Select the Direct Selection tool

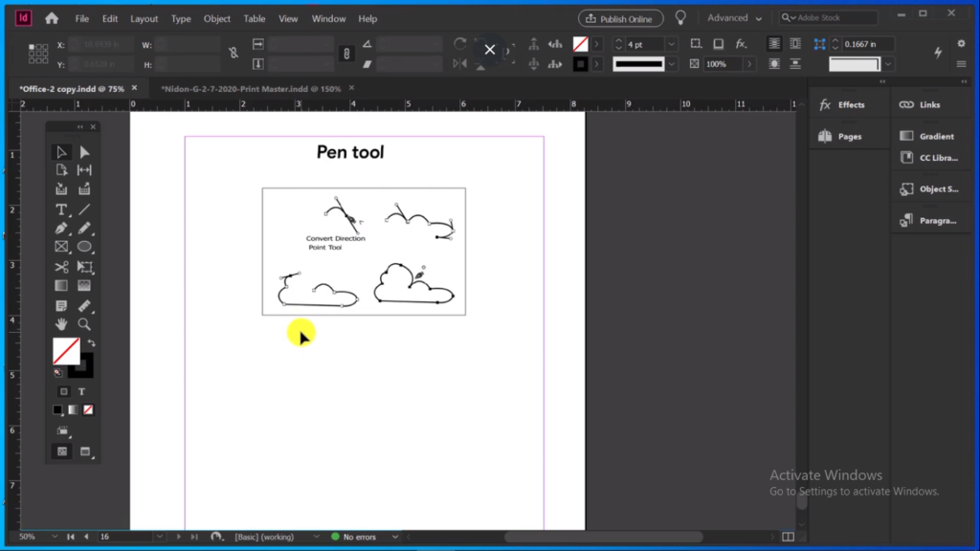[84, 152]
